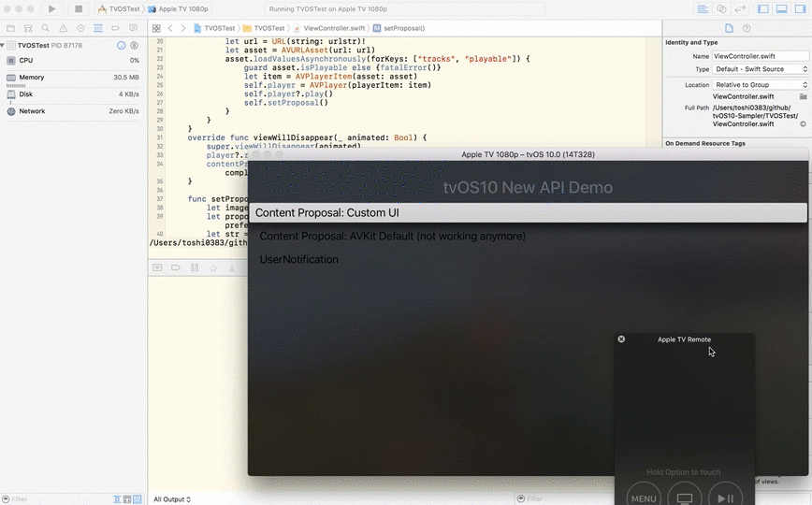Open the Apple TV 1080p destination selector

click(x=178, y=8)
